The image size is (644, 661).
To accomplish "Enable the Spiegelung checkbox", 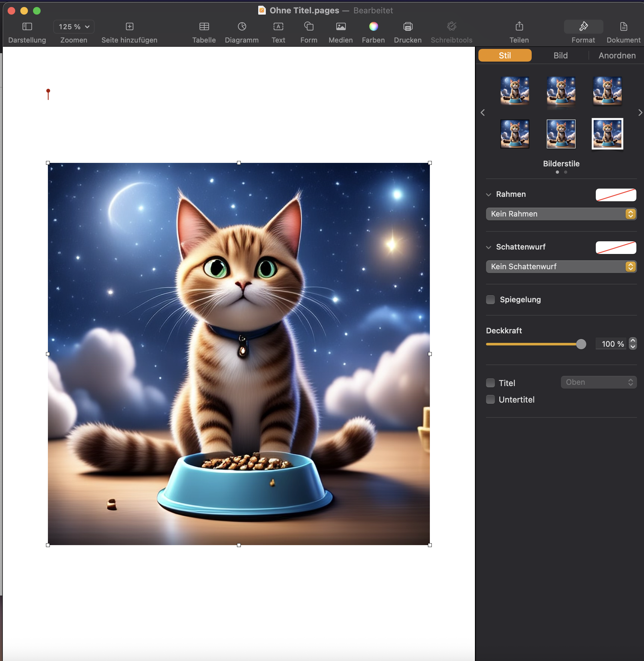I will click(490, 299).
